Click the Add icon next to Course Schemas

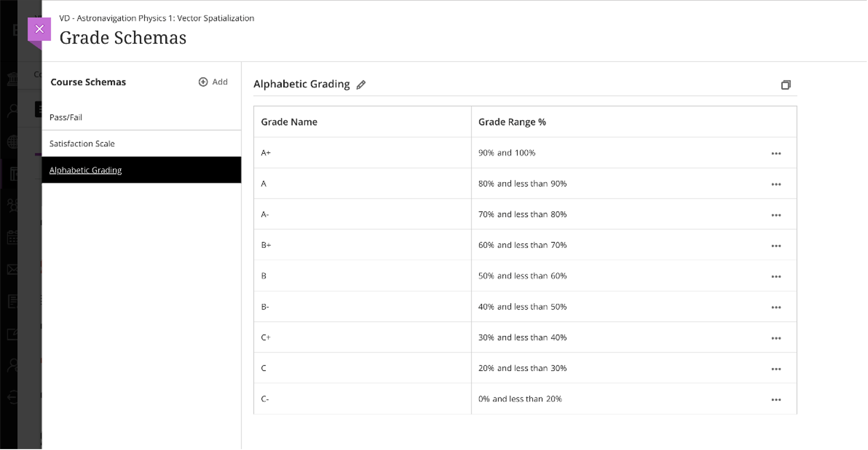coord(203,81)
